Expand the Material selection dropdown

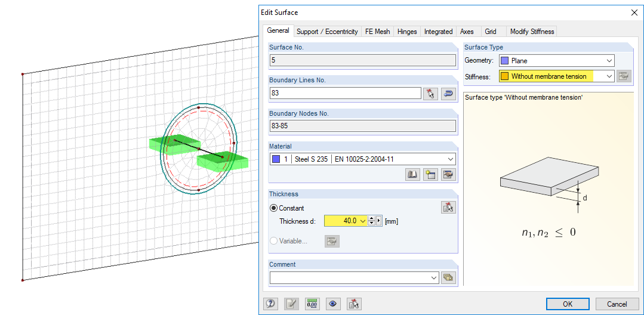(x=451, y=159)
